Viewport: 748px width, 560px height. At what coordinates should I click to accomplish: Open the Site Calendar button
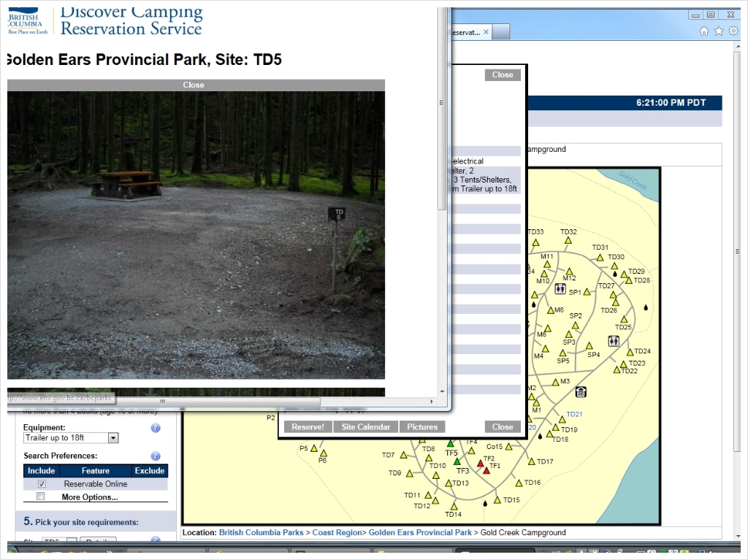[x=366, y=427]
